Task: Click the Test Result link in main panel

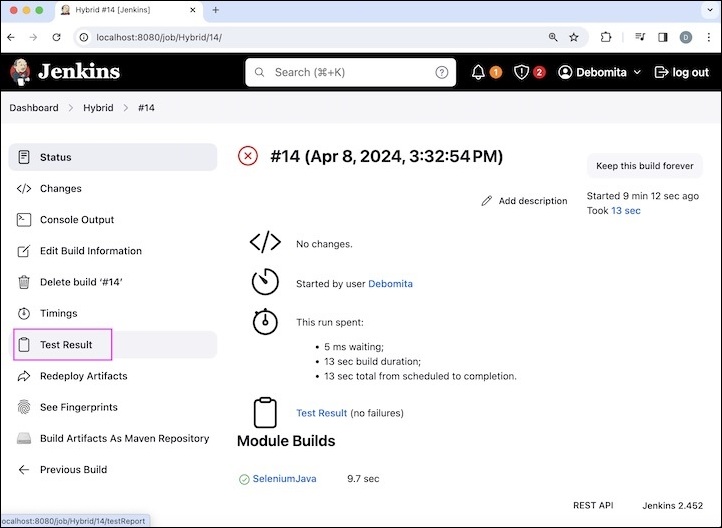Action: [321, 413]
